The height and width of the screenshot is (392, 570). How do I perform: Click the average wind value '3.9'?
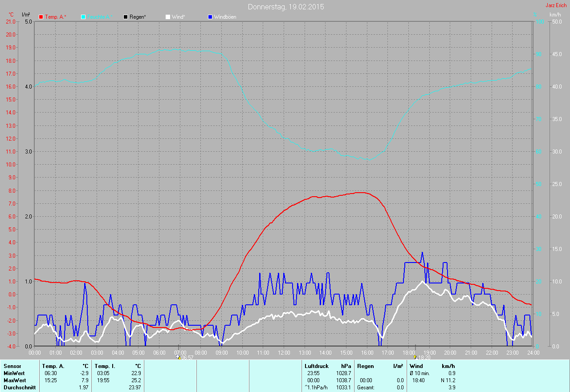click(452, 388)
